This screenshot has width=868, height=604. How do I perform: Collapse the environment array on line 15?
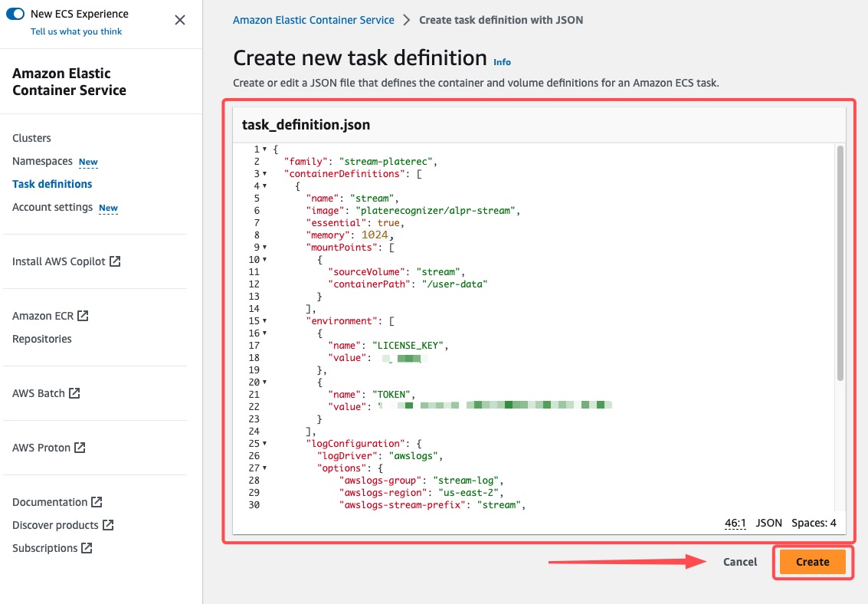click(x=264, y=321)
